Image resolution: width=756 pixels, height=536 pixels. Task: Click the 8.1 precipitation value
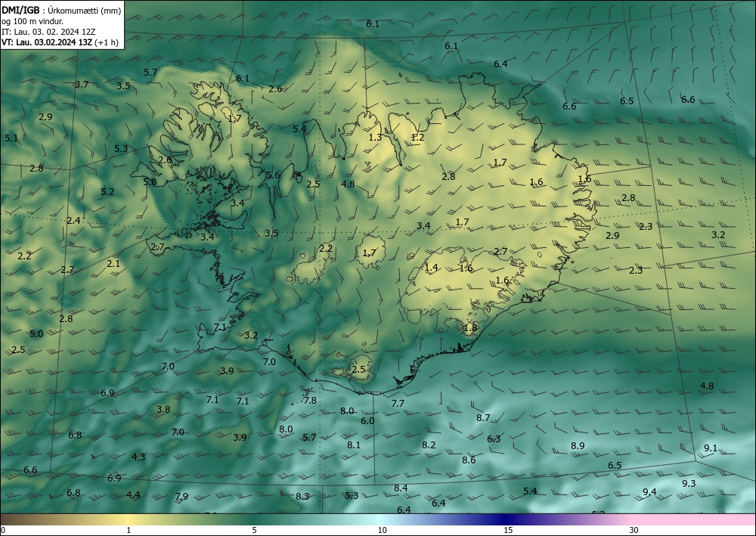[354, 445]
